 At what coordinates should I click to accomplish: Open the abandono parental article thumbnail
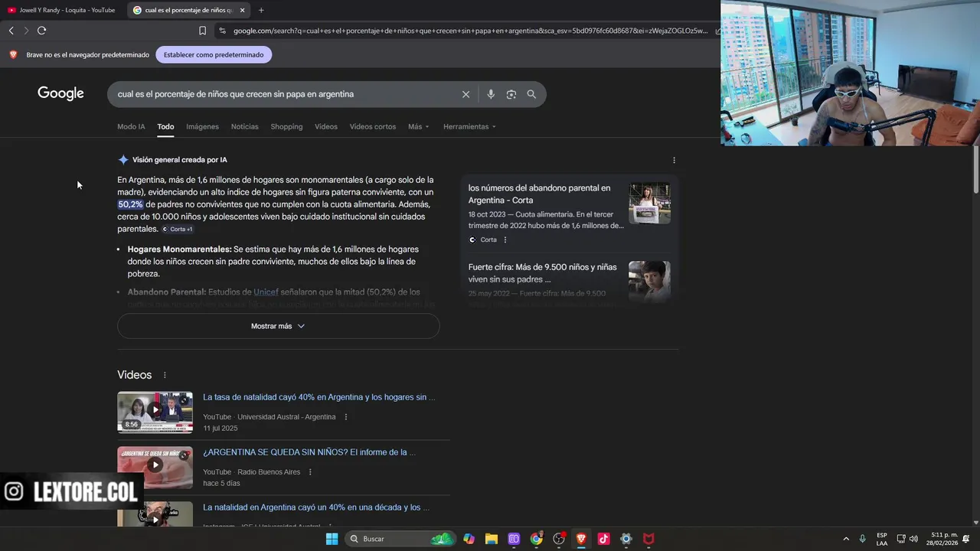pyautogui.click(x=649, y=203)
